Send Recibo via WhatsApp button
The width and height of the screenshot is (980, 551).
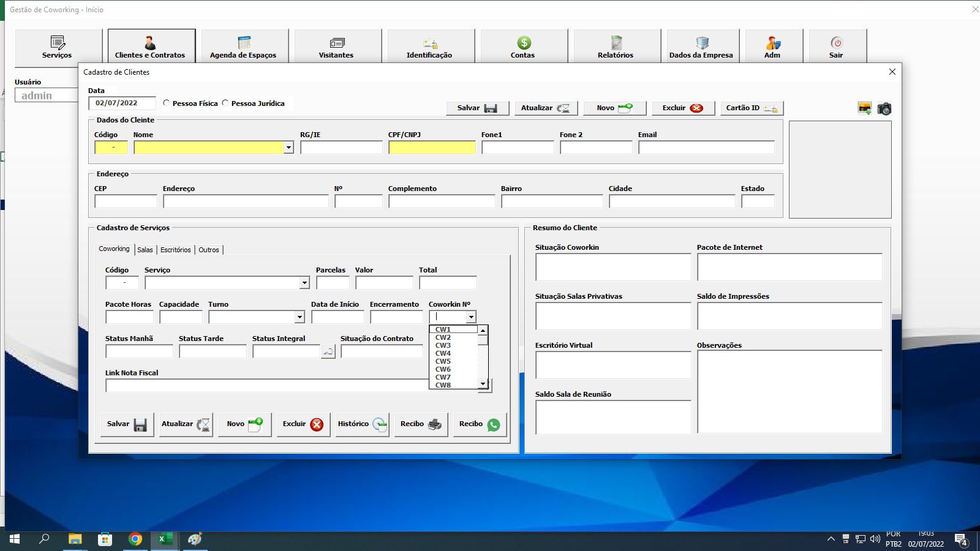coord(480,424)
